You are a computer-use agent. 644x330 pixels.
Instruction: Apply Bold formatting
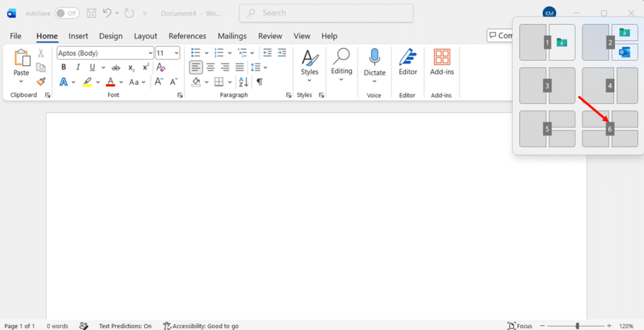tap(64, 67)
